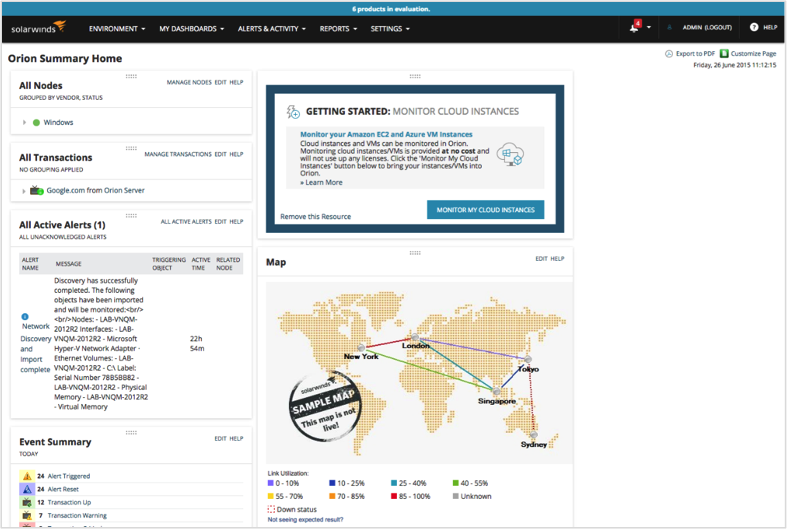
Task: Click the notifications bell icon
Action: click(x=634, y=28)
